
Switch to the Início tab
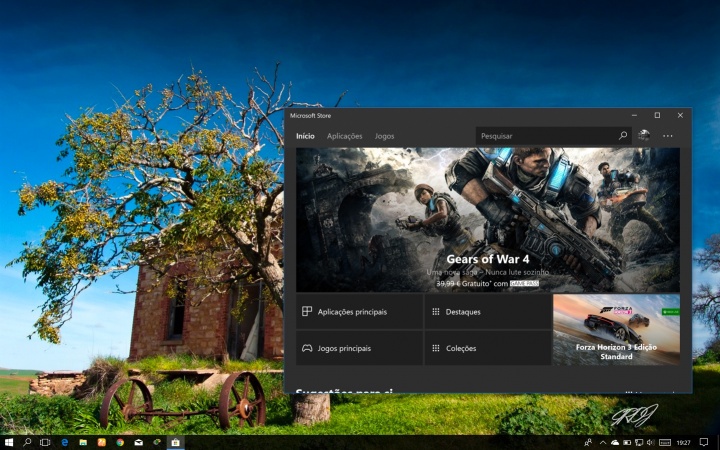[x=305, y=136]
